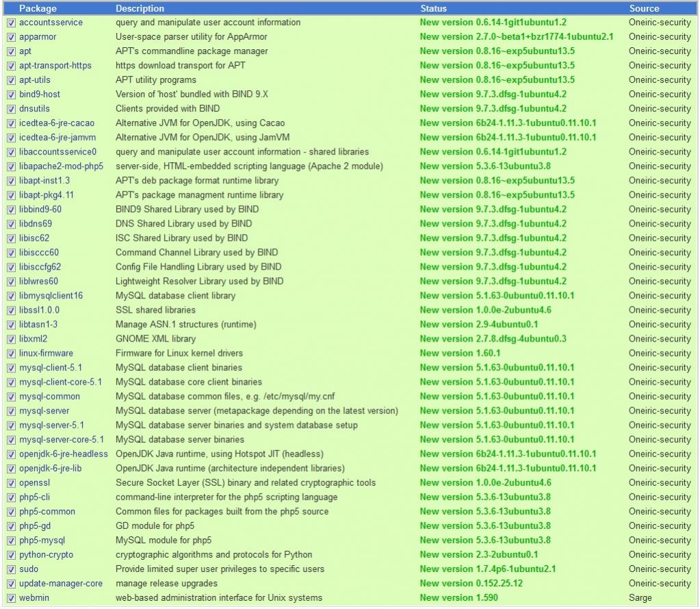Open the libdns69 package link

pyautogui.click(x=36, y=224)
